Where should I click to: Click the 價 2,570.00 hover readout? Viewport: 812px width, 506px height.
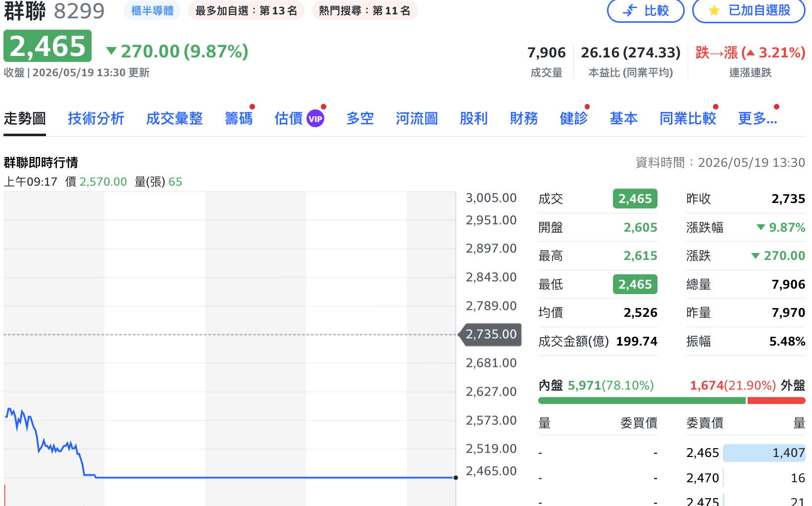96,182
